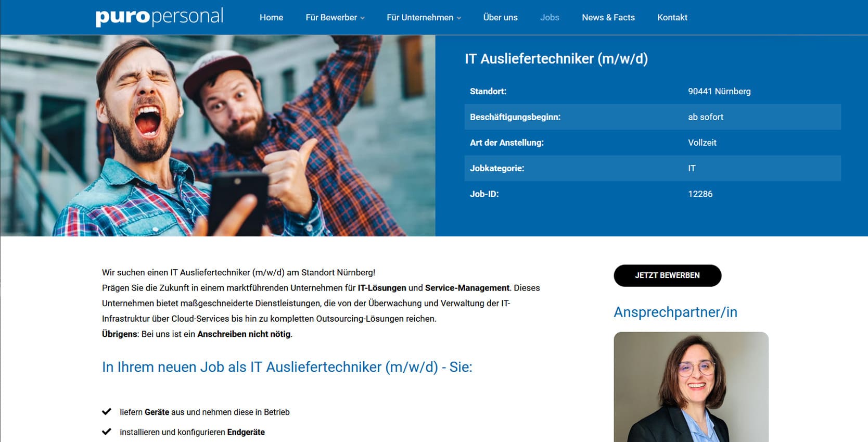
Task: Click the contact person's portrait photo
Action: (691, 386)
